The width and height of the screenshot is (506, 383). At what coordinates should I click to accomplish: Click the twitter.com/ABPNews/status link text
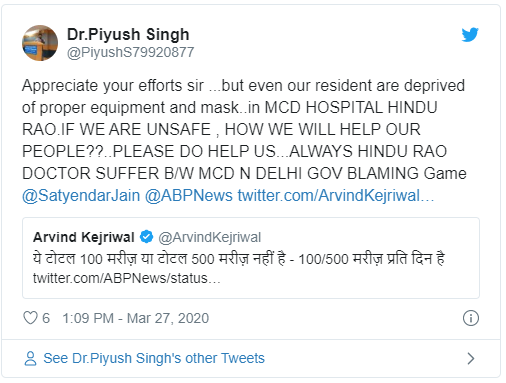[127, 278]
